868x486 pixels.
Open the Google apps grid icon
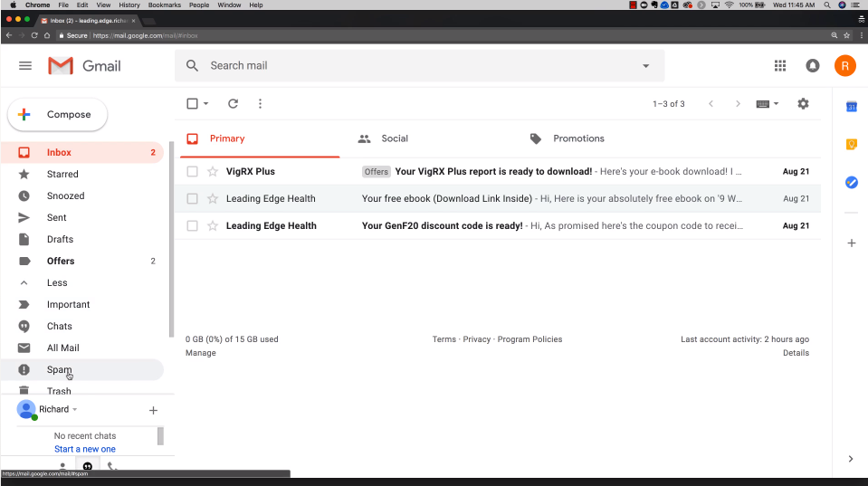click(x=780, y=66)
